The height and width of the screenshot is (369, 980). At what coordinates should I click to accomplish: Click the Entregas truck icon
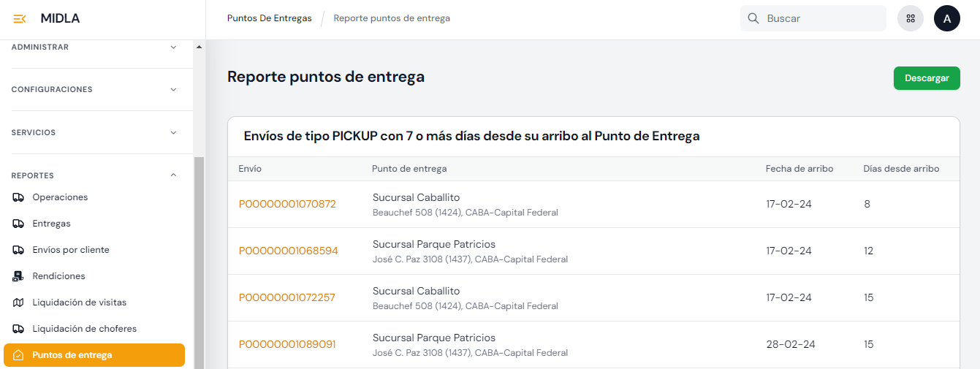[18, 224]
